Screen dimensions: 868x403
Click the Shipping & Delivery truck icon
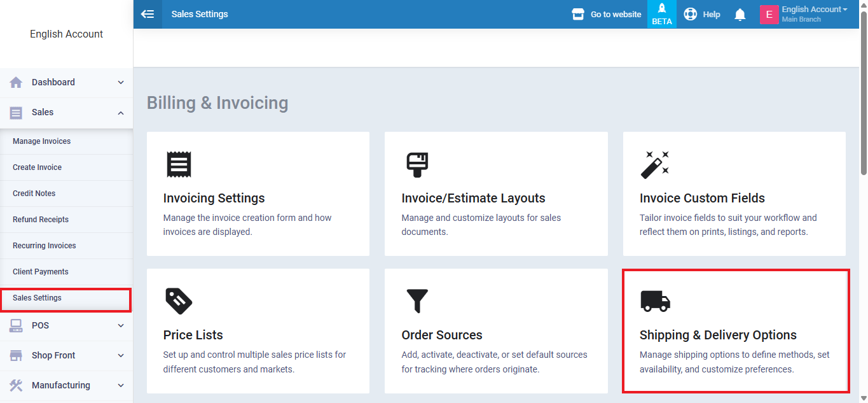tap(655, 301)
